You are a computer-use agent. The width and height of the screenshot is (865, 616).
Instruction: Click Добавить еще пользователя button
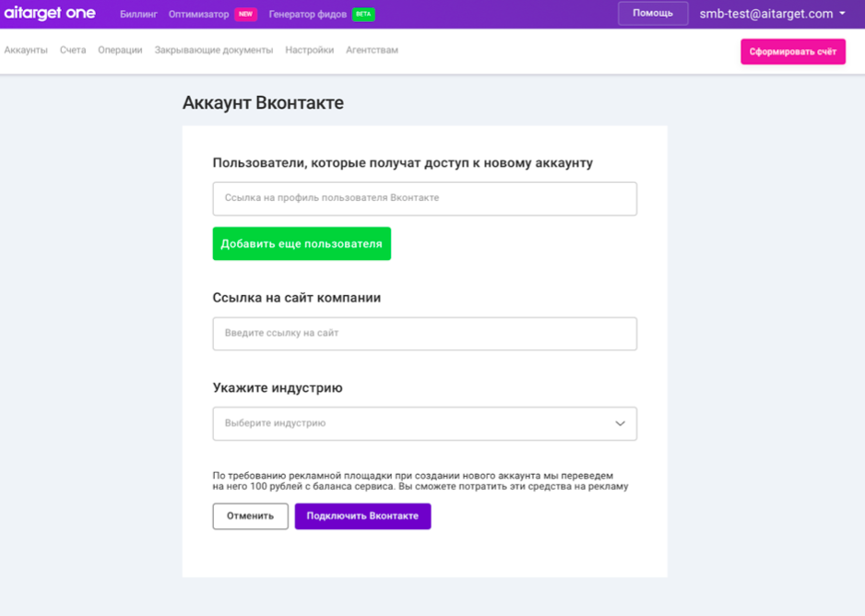[x=302, y=243]
